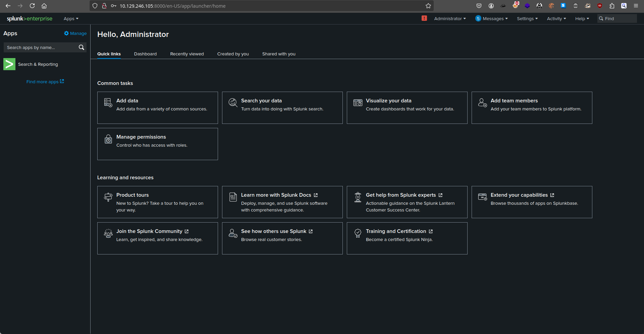This screenshot has width=644, height=334.
Task: Click the red alert icon in header
Action: (424, 18)
